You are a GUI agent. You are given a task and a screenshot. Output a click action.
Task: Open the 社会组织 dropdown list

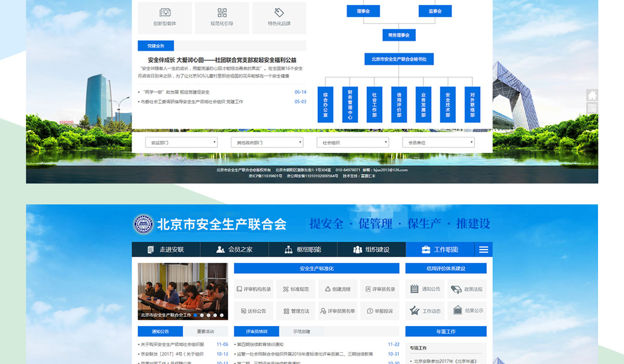tap(353, 142)
